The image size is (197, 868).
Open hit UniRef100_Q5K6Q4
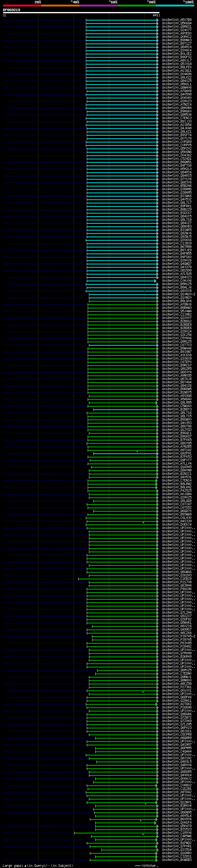(x=176, y=23)
